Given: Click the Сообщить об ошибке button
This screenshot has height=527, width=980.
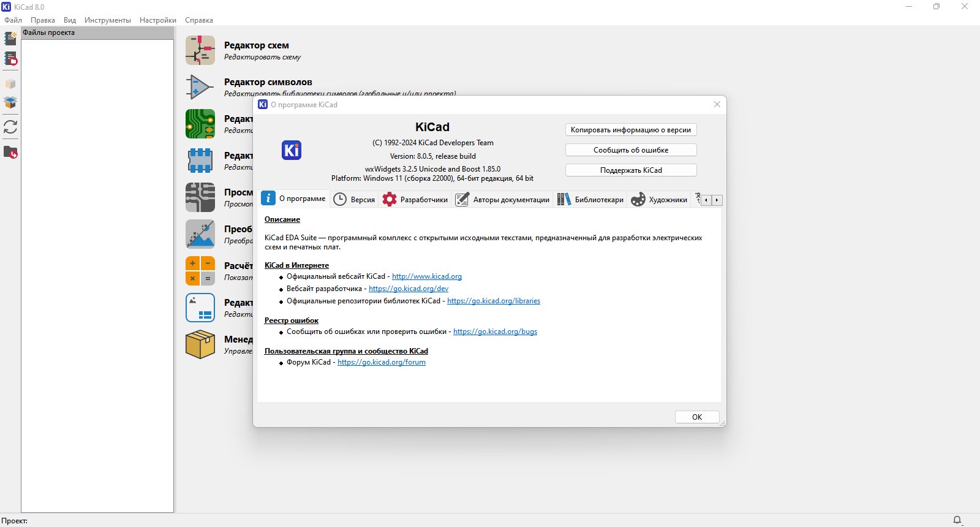Looking at the screenshot, I should coord(631,150).
